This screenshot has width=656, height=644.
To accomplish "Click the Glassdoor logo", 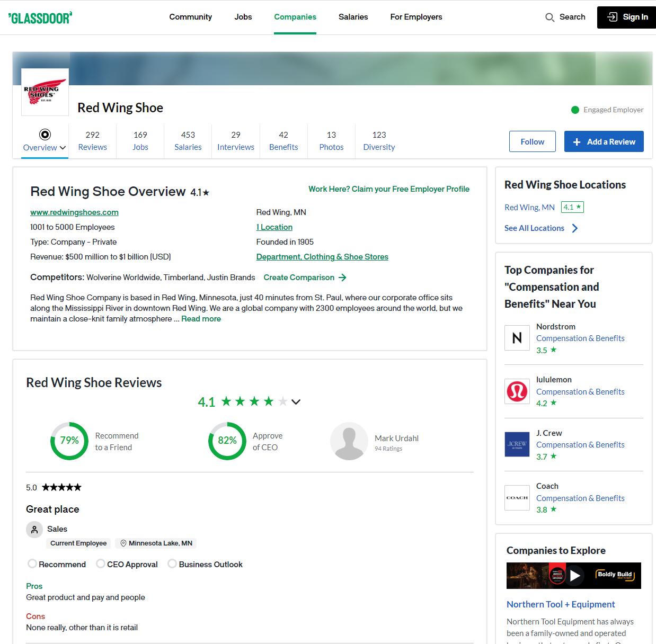I will [40, 17].
